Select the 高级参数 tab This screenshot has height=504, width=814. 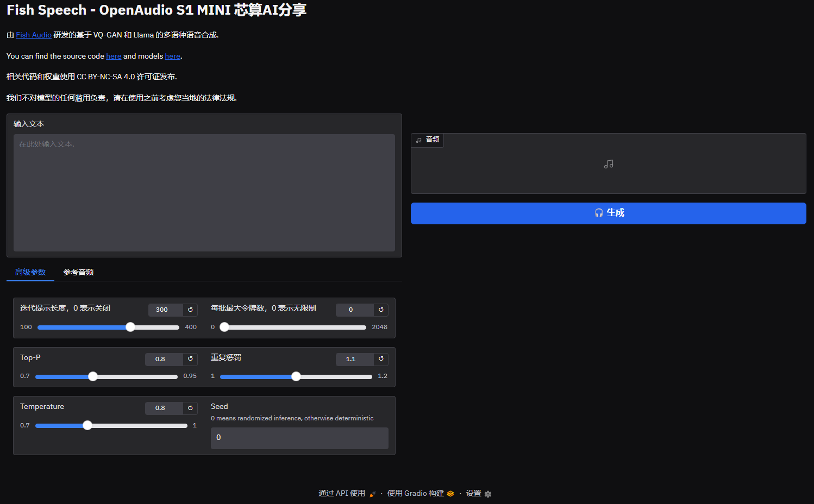[x=30, y=272]
